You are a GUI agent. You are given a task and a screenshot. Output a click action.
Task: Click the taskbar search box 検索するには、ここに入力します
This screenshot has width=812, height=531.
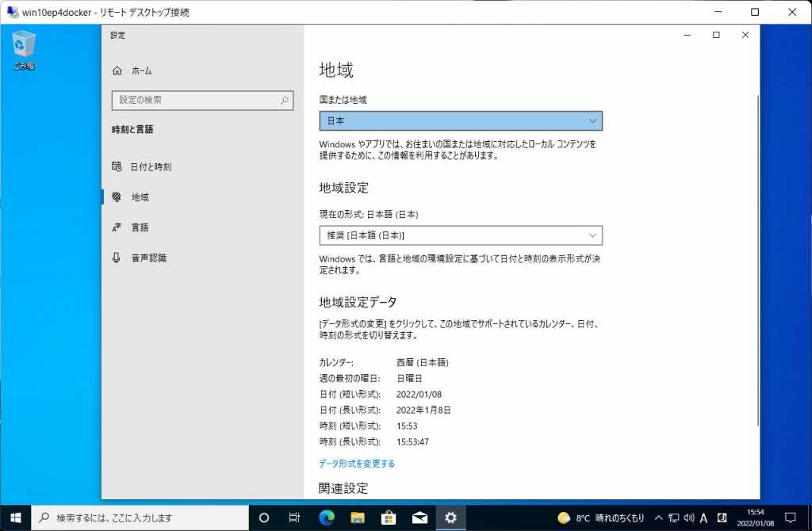click(x=140, y=518)
